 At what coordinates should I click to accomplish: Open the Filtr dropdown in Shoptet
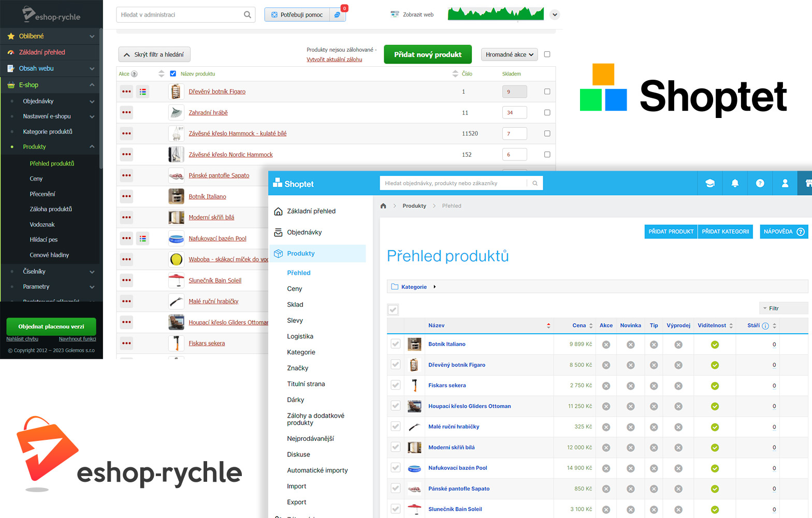[784, 308]
